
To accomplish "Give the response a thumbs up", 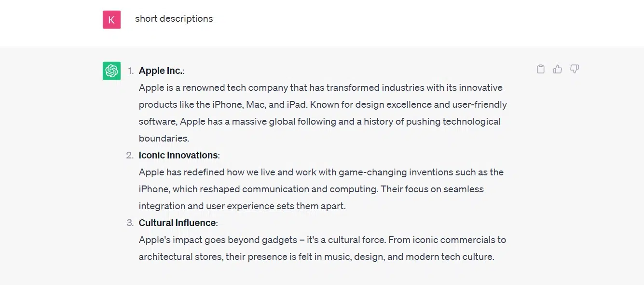I will click(558, 69).
